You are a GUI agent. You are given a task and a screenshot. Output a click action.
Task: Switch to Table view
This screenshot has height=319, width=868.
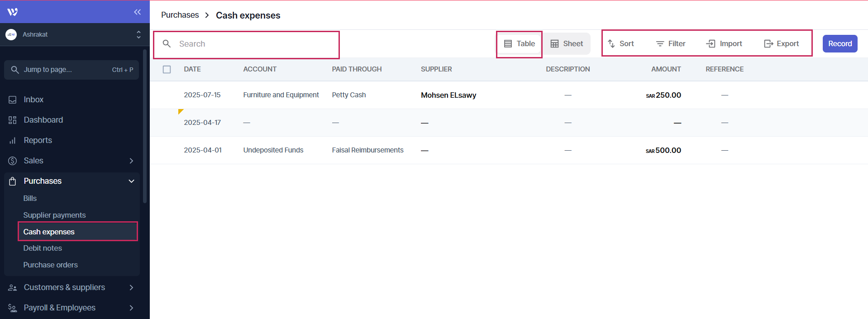[x=520, y=44]
